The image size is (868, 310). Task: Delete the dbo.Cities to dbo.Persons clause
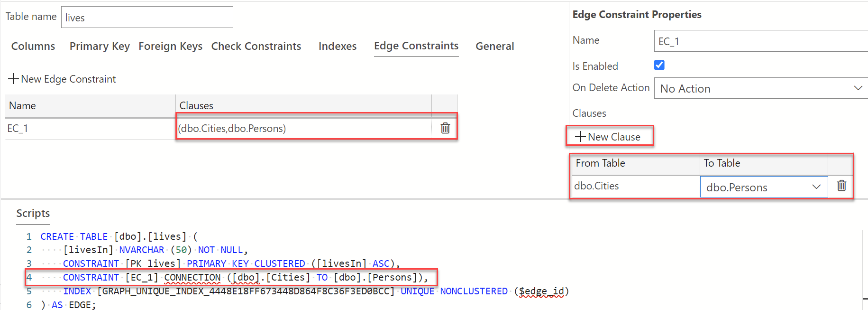tap(841, 186)
